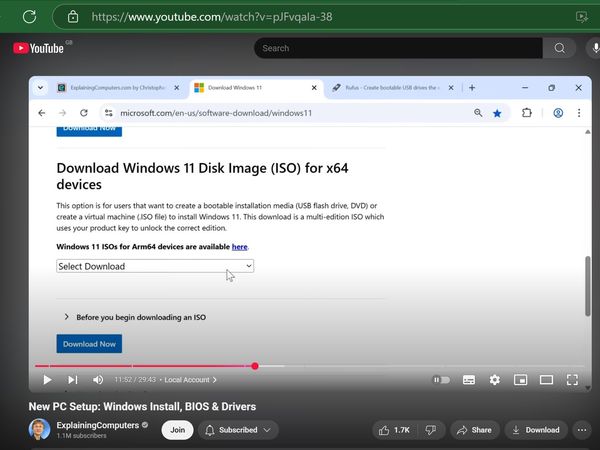
Task: Reload the YouTube page in outer browser
Action: pyautogui.click(x=29, y=16)
